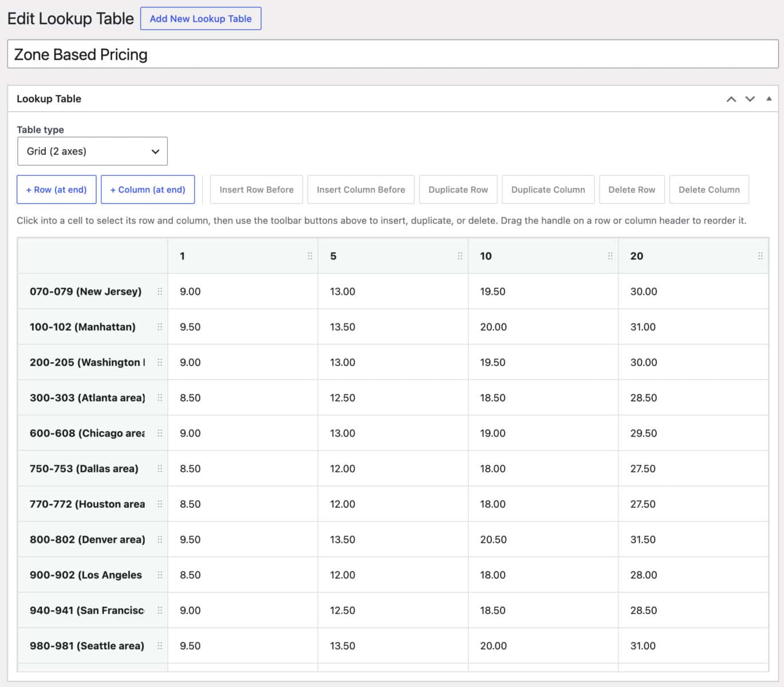Click drag handle for Los Angeles row
This screenshot has width=784, height=687.
click(160, 575)
